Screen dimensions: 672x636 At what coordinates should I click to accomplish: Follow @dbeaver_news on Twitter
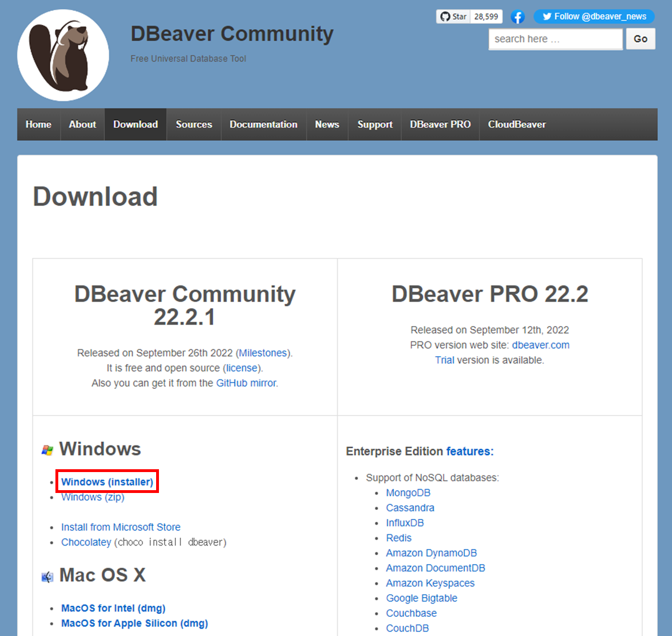[x=593, y=17]
